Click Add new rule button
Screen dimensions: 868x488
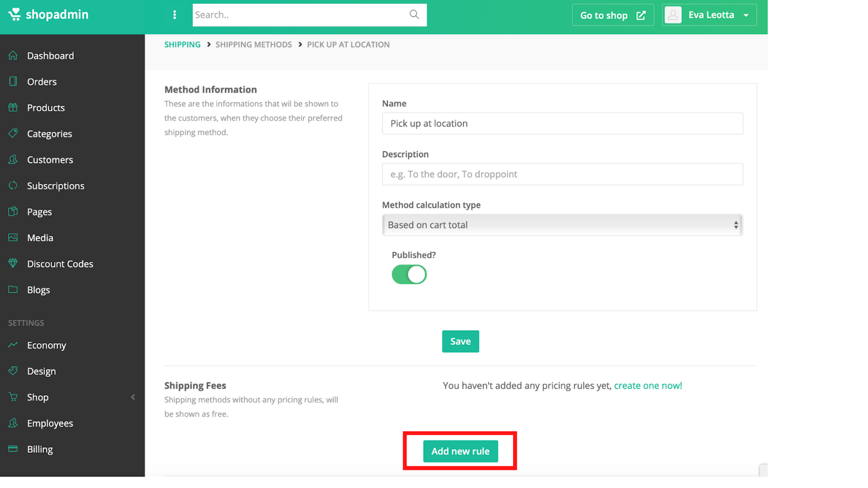pos(461,451)
